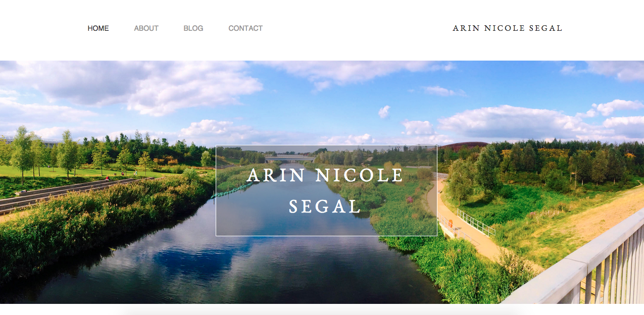Click the Arin Nicole Segal site title in header

507,28
